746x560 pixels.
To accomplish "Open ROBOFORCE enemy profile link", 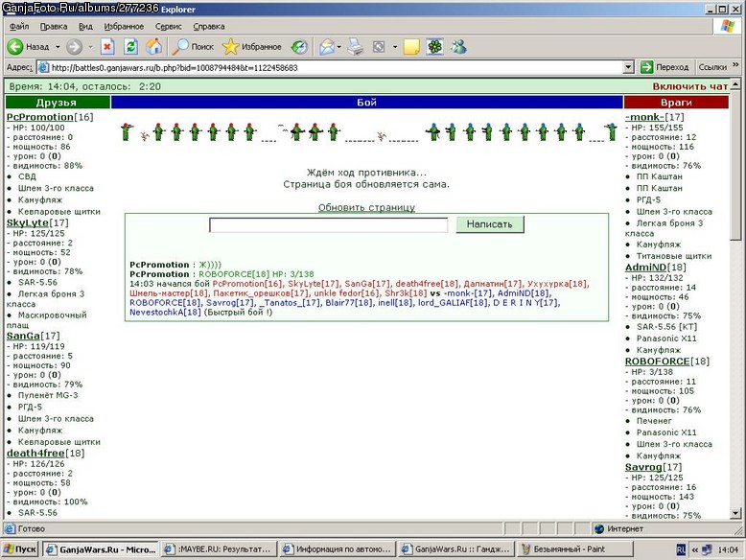I will 657,362.
